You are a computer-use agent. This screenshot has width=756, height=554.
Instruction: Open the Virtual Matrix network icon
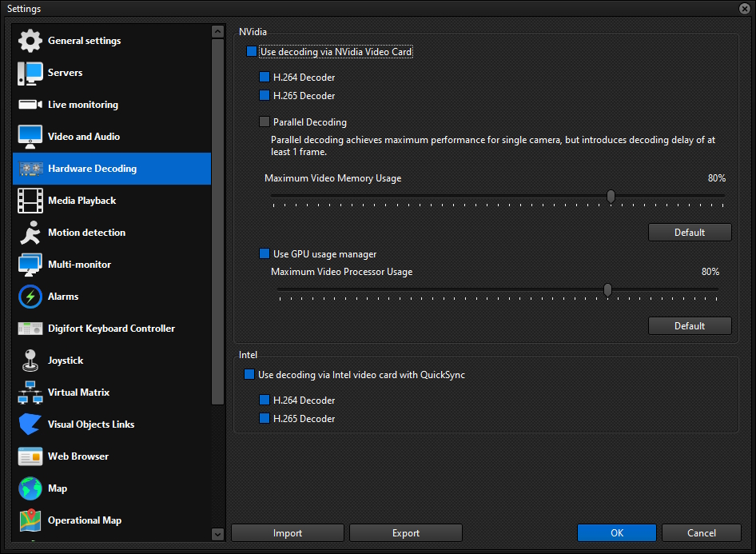click(30, 393)
